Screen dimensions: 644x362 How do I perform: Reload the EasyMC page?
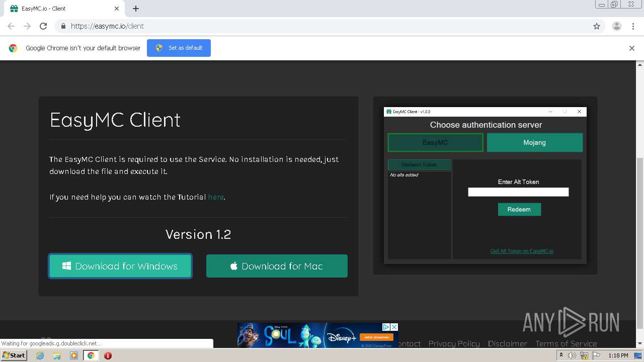[x=43, y=26]
